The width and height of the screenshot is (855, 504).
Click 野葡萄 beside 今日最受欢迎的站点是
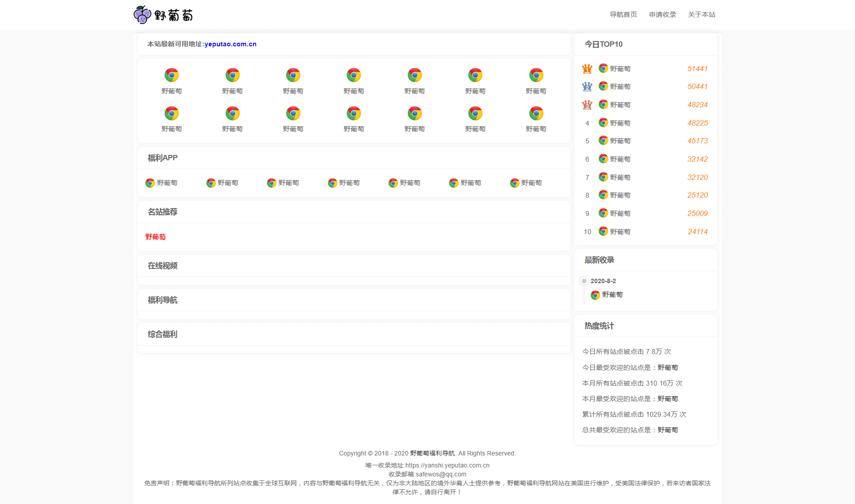668,367
